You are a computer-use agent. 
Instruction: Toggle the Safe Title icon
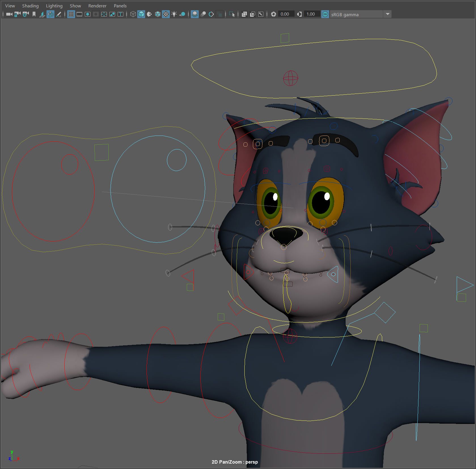[x=120, y=14]
